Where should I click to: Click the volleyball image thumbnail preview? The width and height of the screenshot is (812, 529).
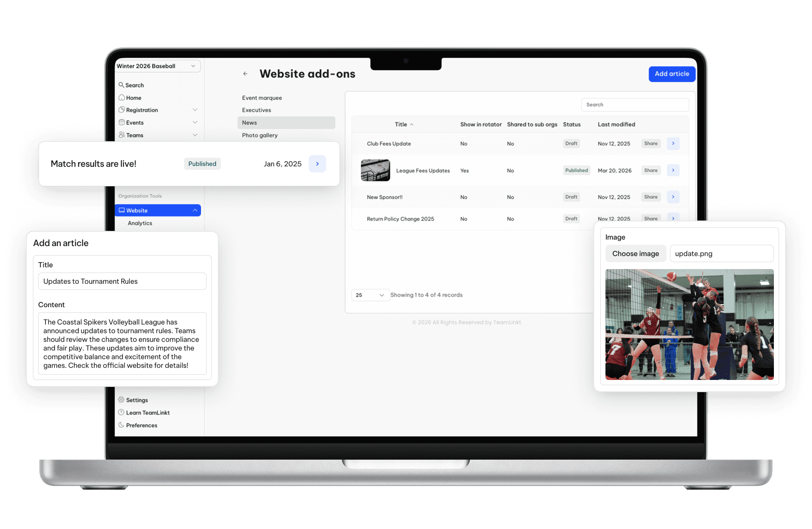[x=689, y=324]
